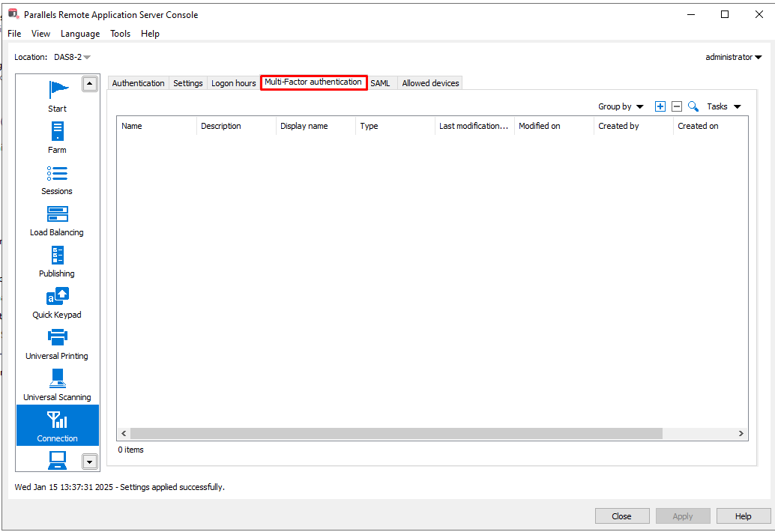Click the magnifier search icon in toolbar

(693, 106)
